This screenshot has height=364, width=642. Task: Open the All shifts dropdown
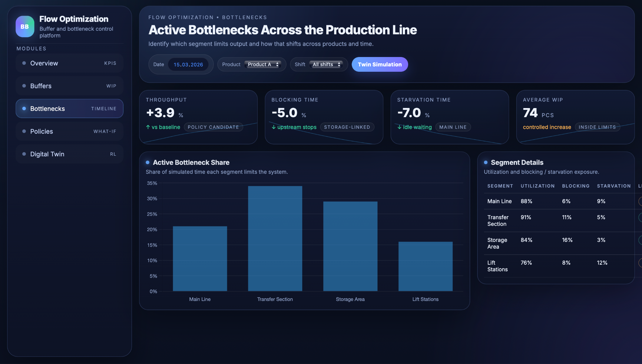point(326,65)
